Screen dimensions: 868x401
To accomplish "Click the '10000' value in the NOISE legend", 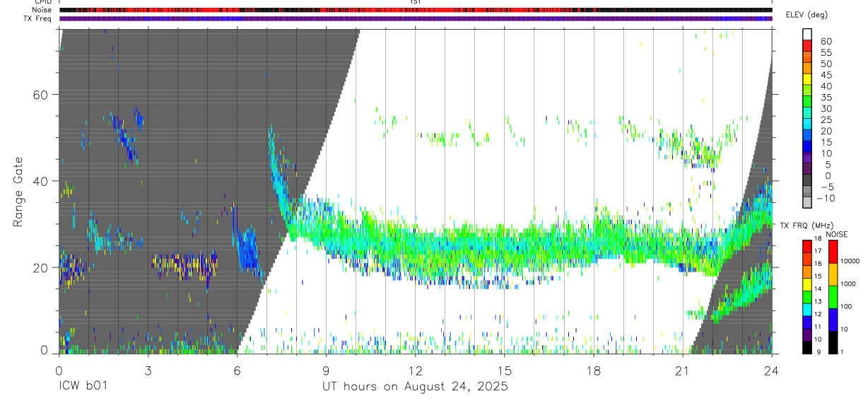I will [851, 261].
